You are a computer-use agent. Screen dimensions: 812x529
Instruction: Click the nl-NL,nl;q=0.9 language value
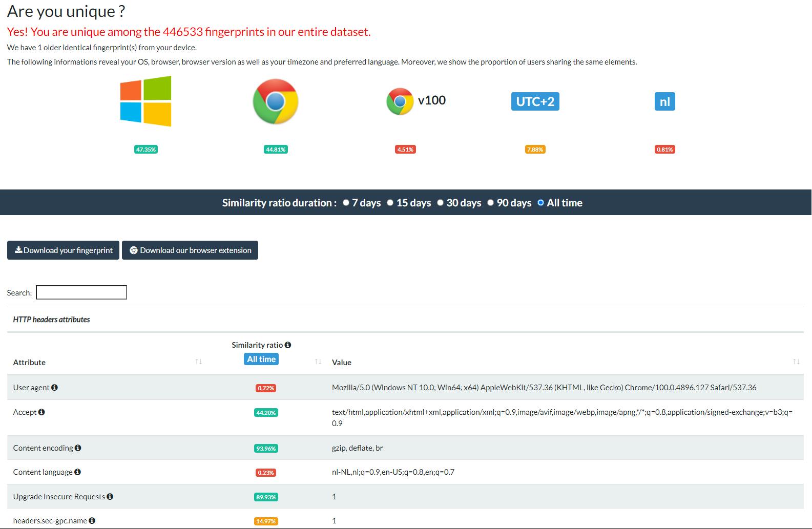point(393,472)
